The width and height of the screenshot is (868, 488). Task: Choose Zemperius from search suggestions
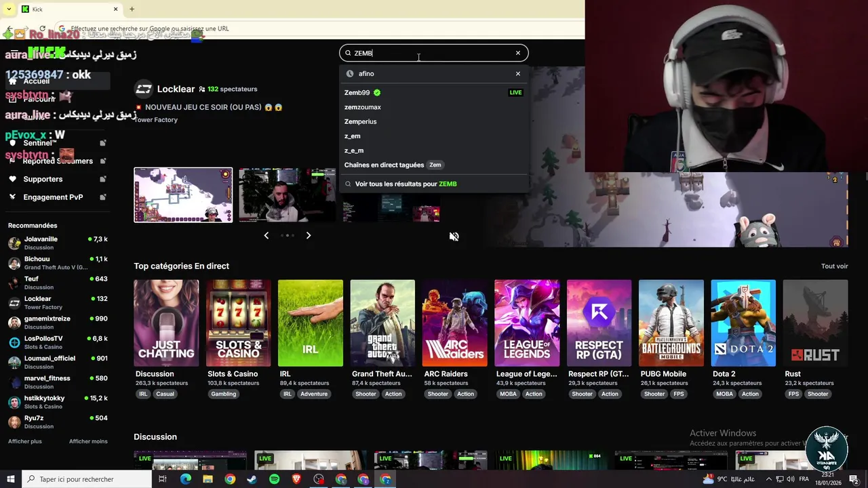tap(433, 121)
